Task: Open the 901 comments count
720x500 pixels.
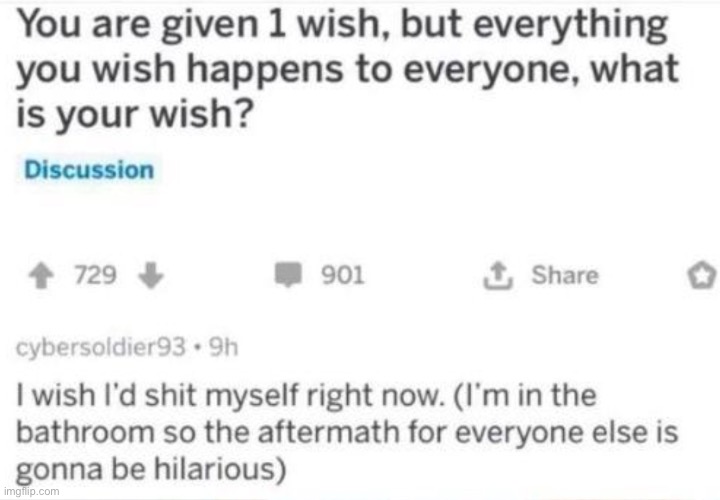Action: click(x=343, y=275)
